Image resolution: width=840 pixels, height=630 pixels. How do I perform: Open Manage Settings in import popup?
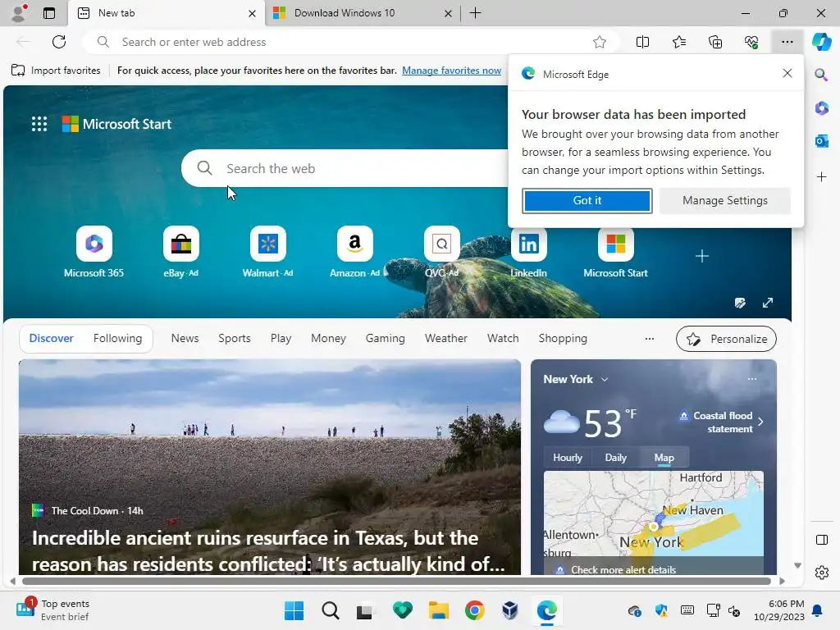point(725,200)
